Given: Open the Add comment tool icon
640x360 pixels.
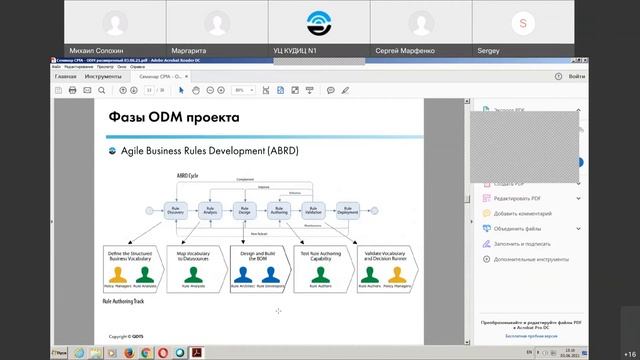Looking at the screenshot, I should pos(487,213).
